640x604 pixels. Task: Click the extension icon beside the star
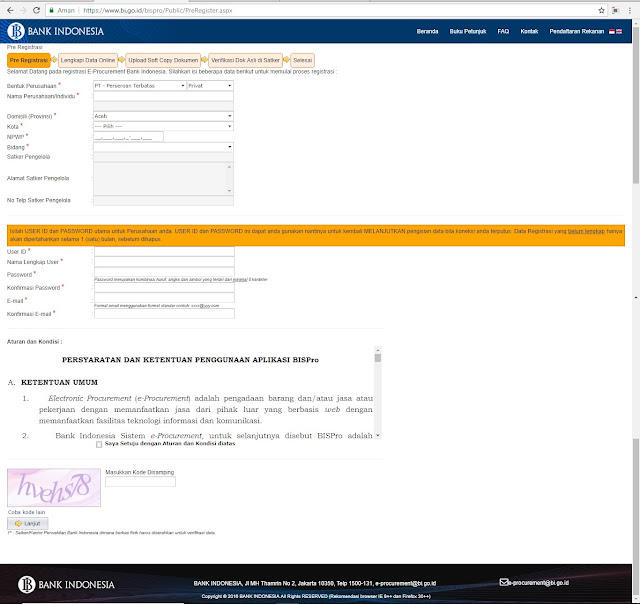click(x=615, y=11)
